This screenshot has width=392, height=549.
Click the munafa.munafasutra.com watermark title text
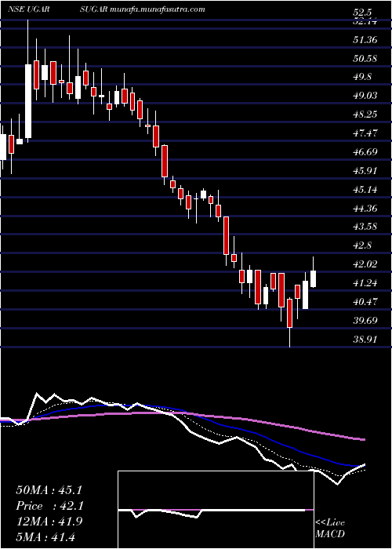(x=157, y=9)
